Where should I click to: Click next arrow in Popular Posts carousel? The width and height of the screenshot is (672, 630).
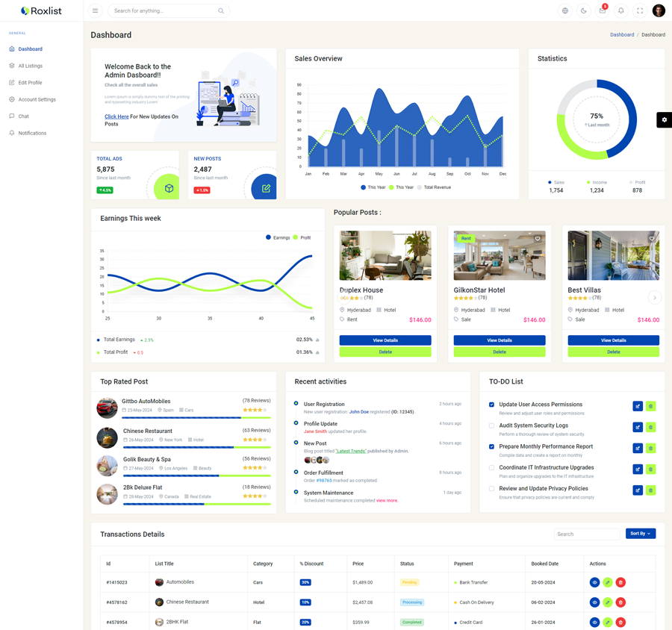point(655,298)
